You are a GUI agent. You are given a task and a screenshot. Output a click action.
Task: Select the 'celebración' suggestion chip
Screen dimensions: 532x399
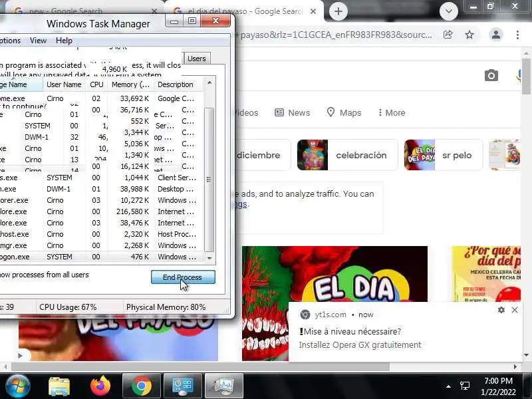[346, 155]
